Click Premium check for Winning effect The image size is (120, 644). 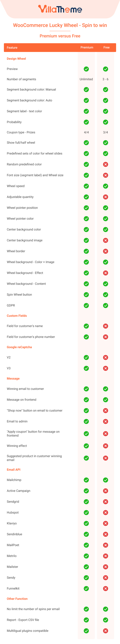86,446
